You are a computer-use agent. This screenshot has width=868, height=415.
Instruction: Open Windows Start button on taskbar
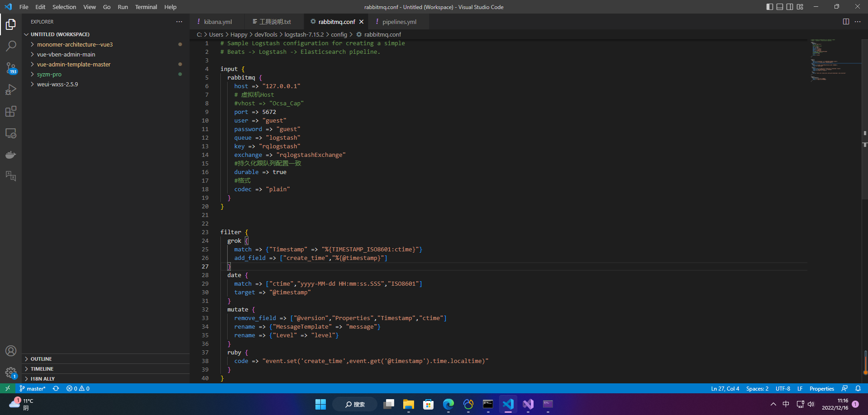tap(320, 404)
